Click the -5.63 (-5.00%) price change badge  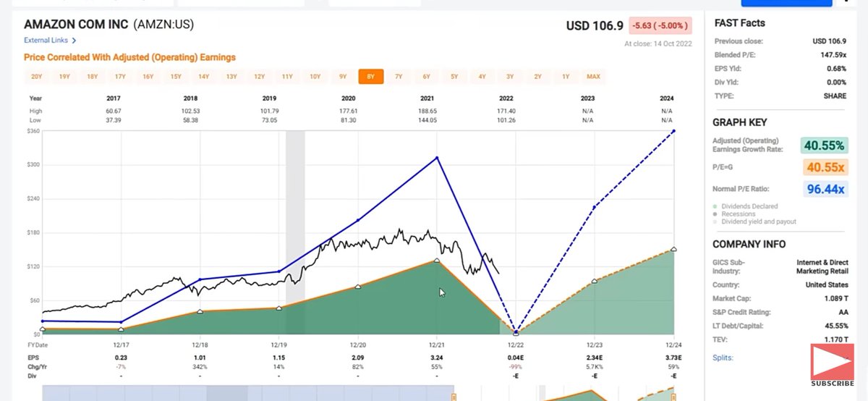coord(660,25)
